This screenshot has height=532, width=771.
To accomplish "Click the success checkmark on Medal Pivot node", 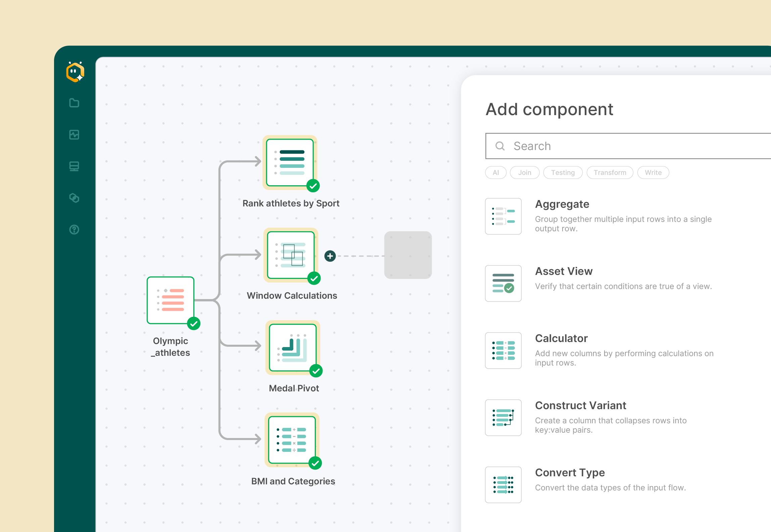I will click(315, 371).
